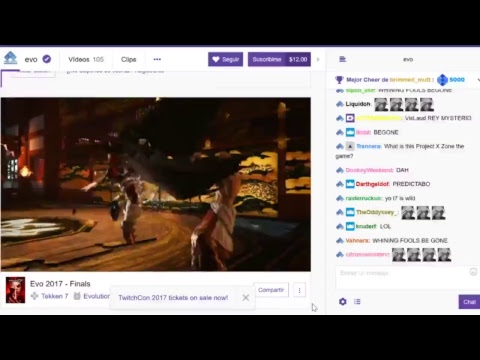Screen dimensions: 480x360
Task: Click the stream video player
Action: click(x=156, y=184)
